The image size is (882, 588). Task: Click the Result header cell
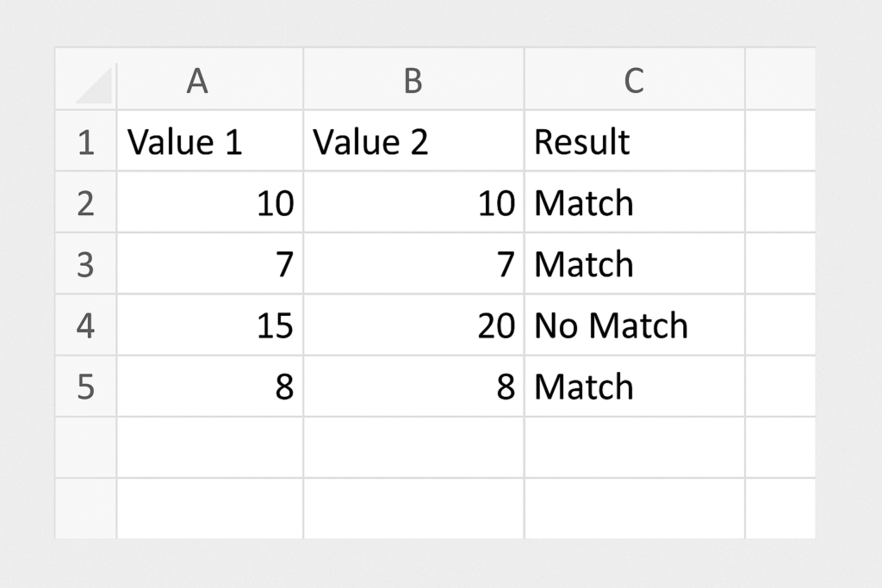coord(635,140)
